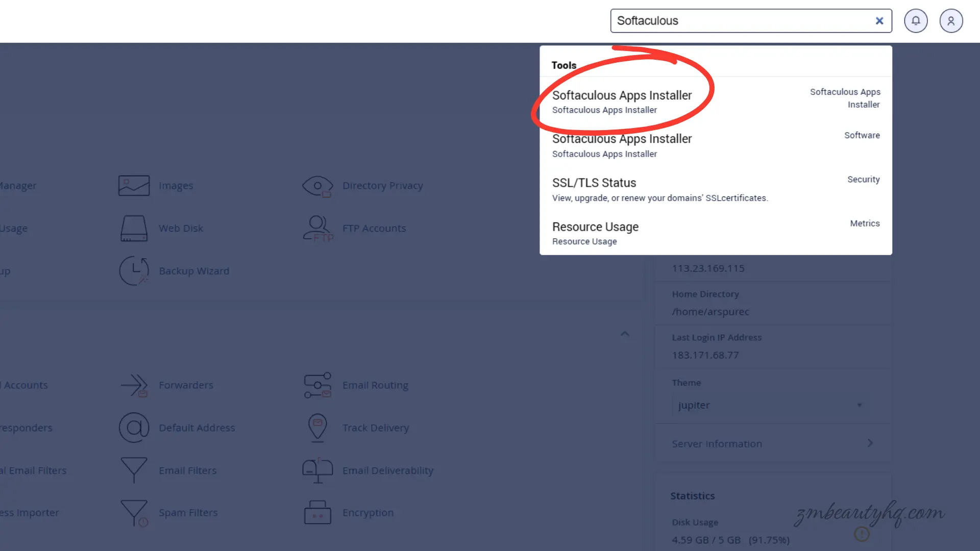The image size is (980, 551).
Task: Click the Track Delivery pin icon
Action: point(317,428)
